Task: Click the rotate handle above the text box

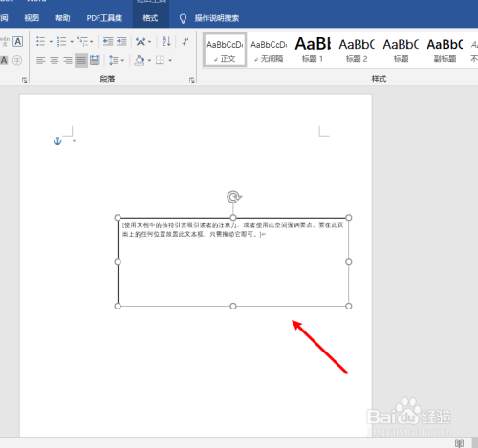Action: coord(234,197)
